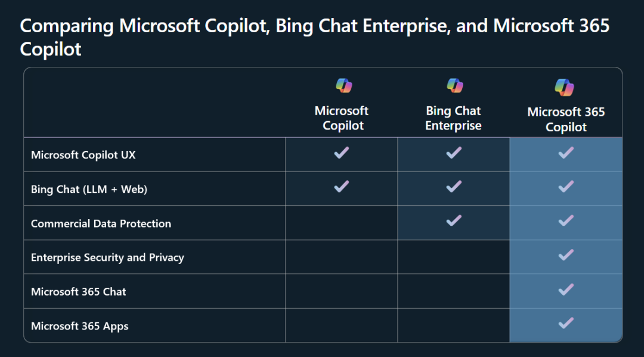Click the Microsoft Copilot UX row label
The image size is (644, 357).
(83, 155)
